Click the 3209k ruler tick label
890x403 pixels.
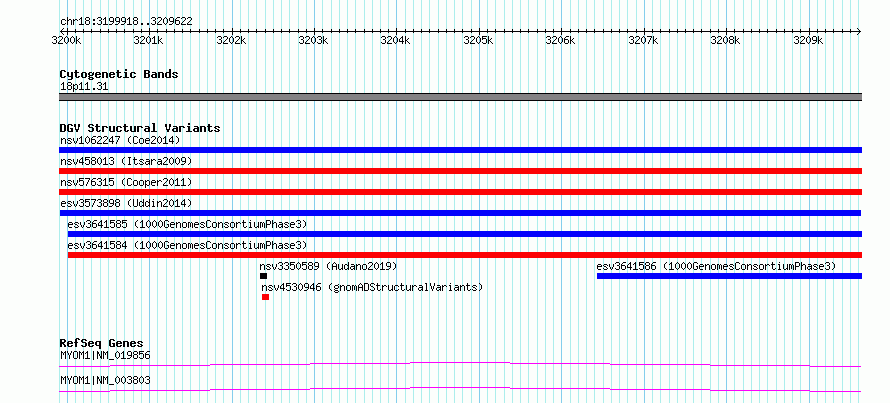(808, 41)
